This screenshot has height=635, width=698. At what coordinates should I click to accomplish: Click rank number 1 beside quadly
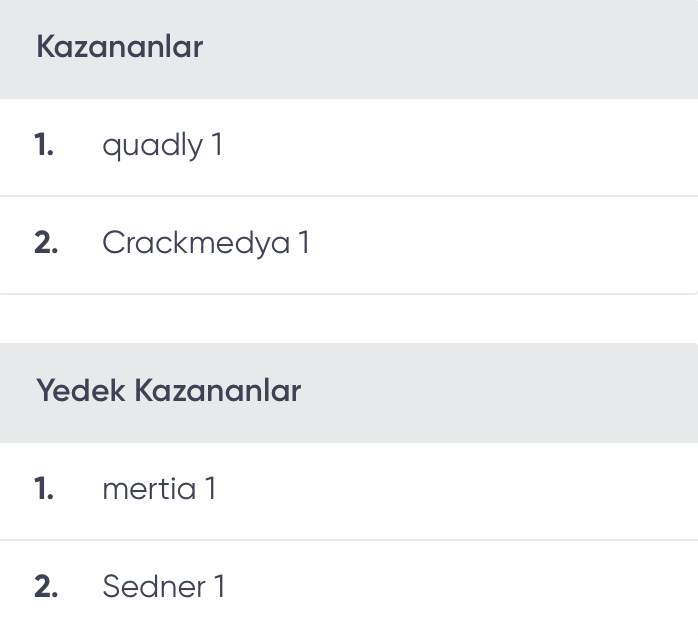pos(44,145)
